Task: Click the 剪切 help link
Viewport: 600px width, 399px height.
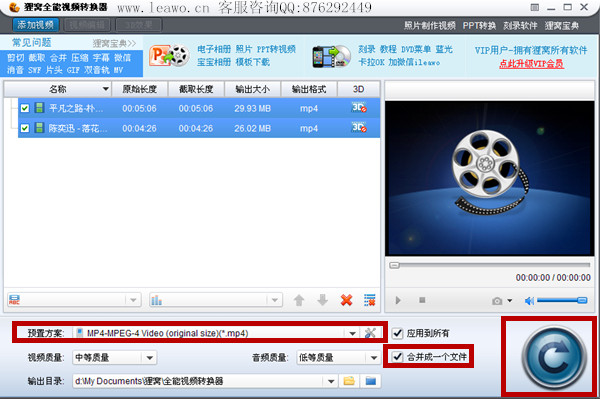Action: point(15,58)
